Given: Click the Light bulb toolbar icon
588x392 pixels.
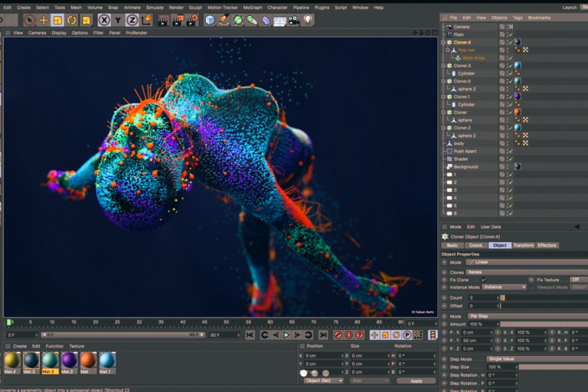Looking at the screenshot, I should (x=308, y=20).
